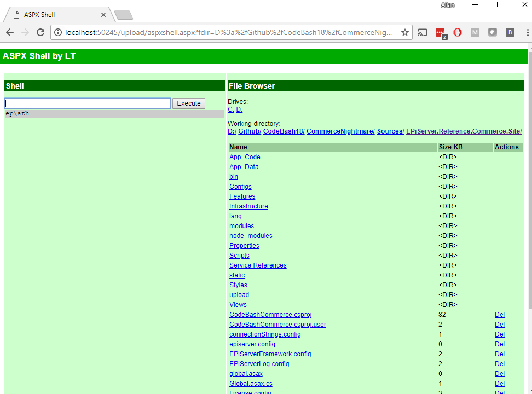Delete connectionStrings.config using its Del link

[x=499, y=334]
